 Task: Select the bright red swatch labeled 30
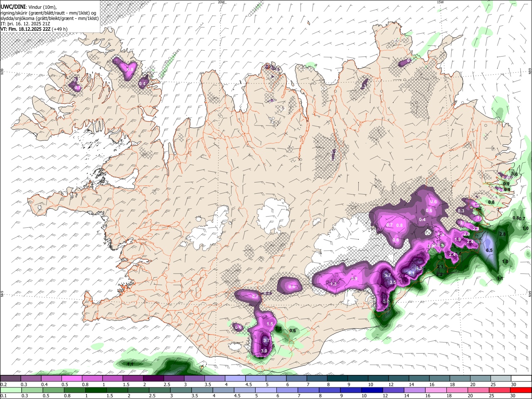[521, 390]
